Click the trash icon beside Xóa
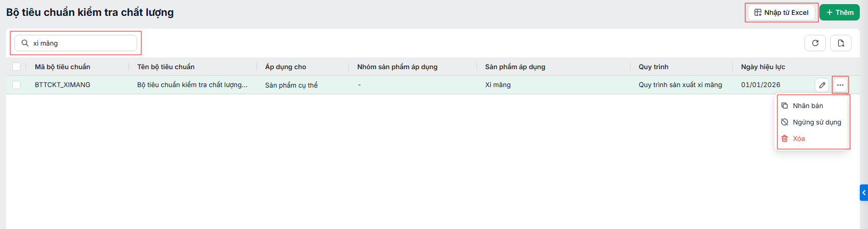Viewport: 868px width, 229px height. tap(785, 138)
